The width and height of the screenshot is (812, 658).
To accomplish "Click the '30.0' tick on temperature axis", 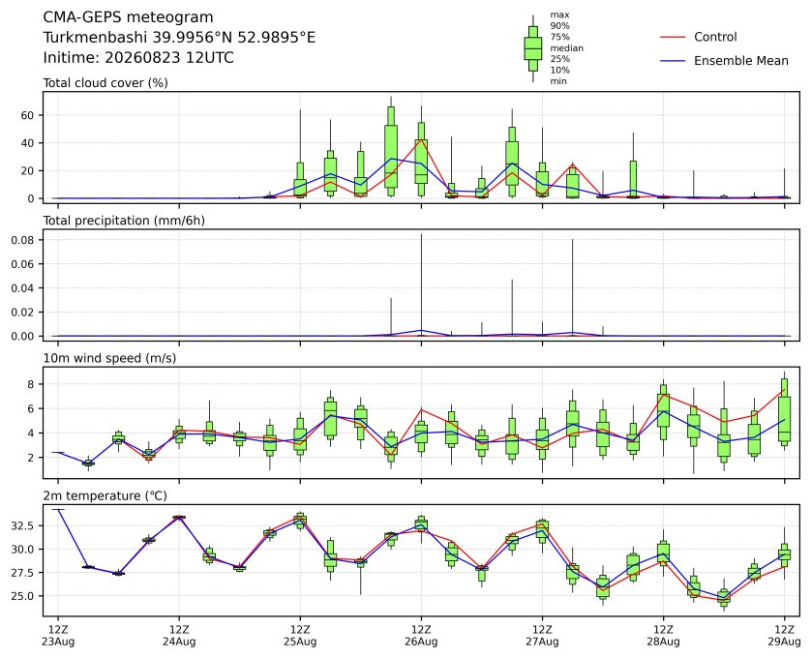I will click(24, 550).
